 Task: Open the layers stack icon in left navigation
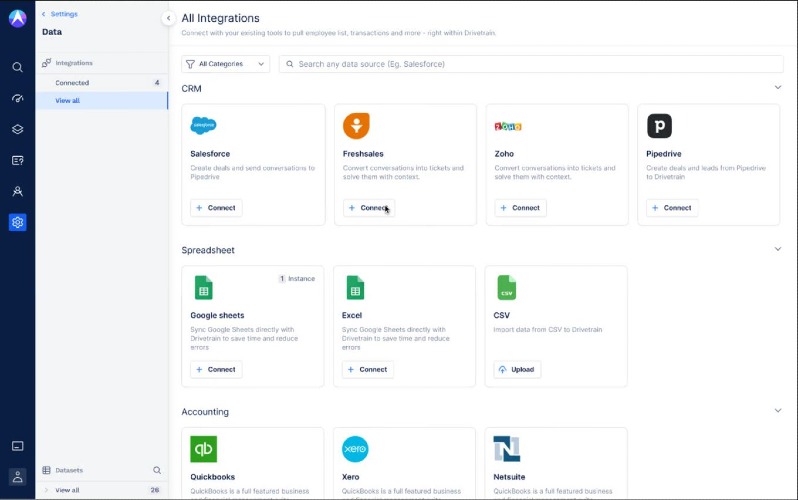point(17,129)
